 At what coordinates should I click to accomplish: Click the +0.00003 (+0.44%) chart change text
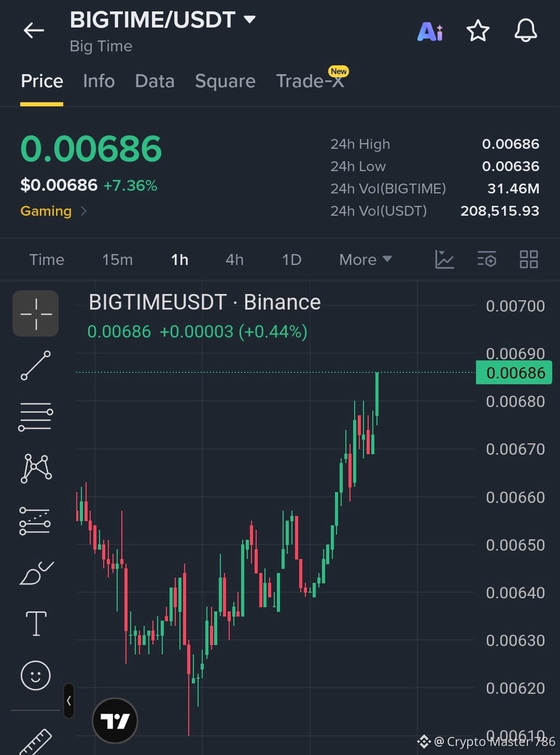pos(233,331)
